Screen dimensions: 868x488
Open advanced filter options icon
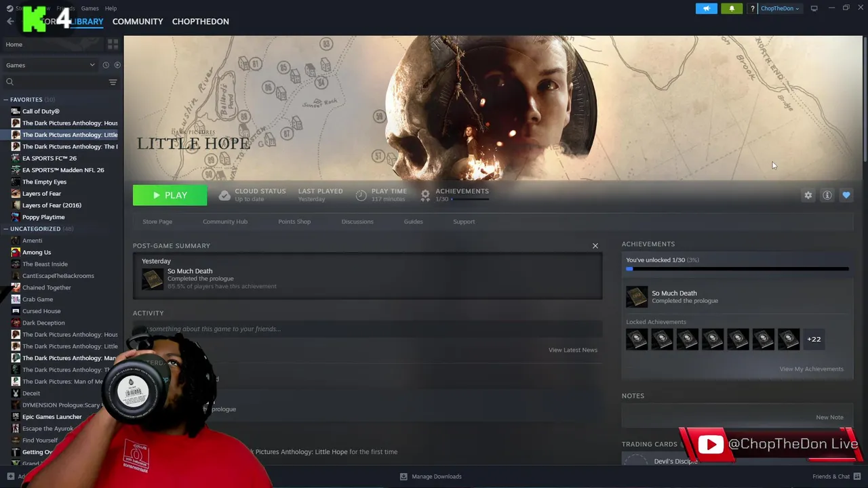coord(113,82)
